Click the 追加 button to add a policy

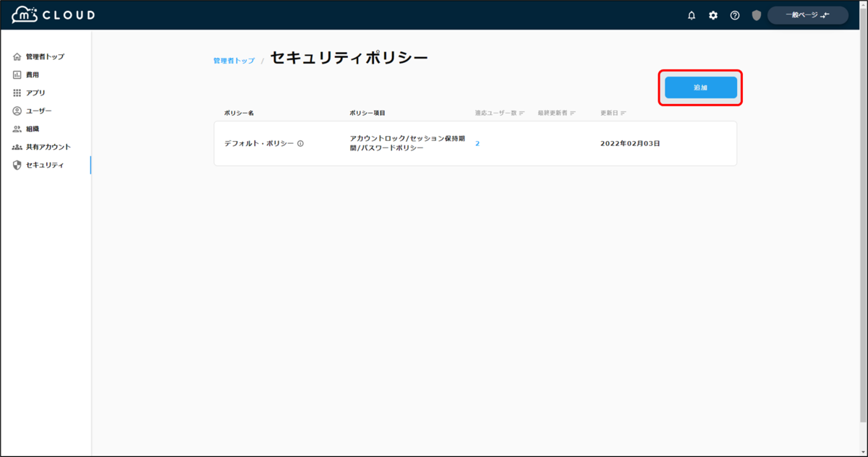(699, 87)
